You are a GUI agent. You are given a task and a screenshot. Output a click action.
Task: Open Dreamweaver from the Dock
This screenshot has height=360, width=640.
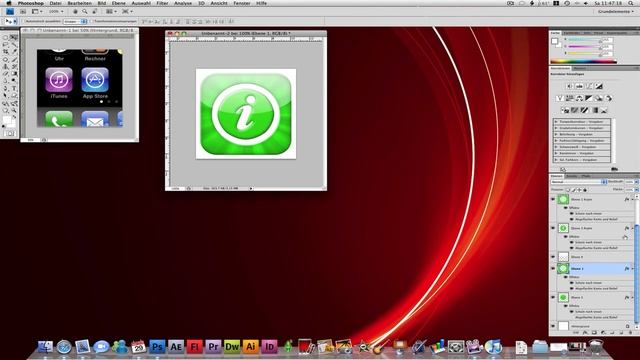point(232,347)
